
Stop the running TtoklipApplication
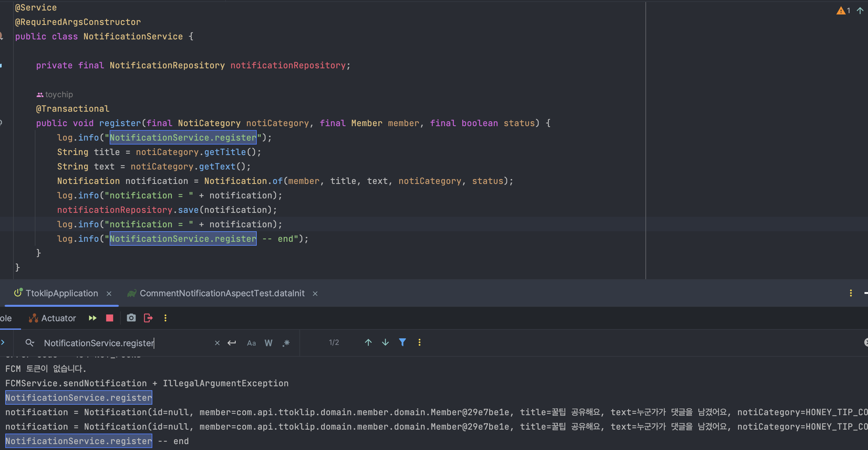[x=110, y=318]
